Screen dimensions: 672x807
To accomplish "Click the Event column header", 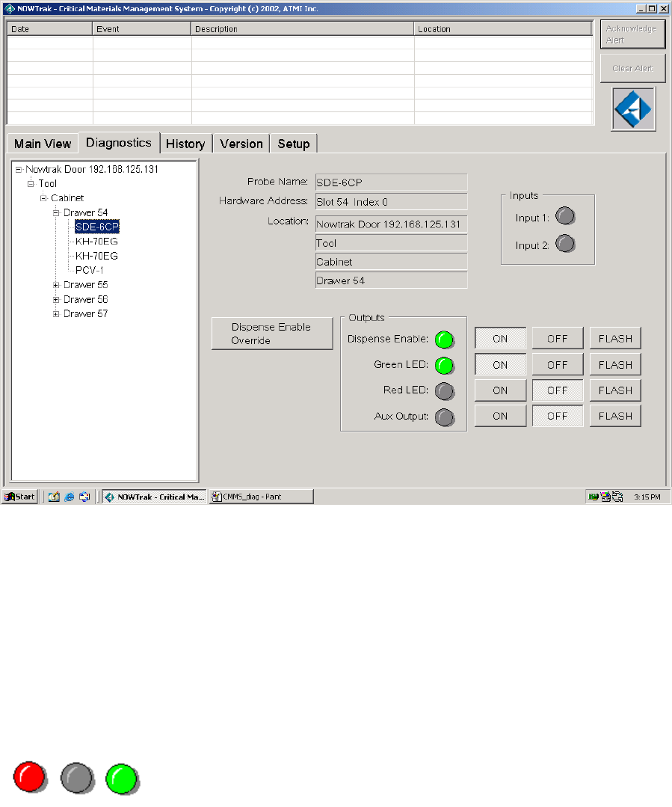I will coord(141,29).
